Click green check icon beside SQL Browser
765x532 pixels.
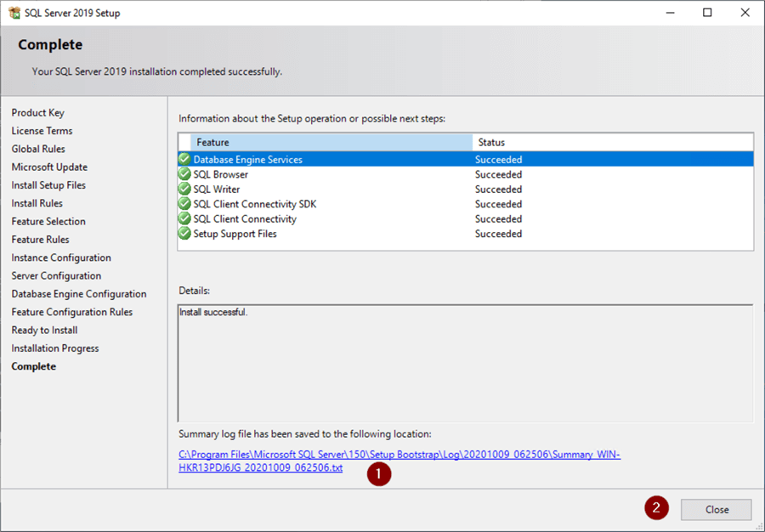(x=184, y=174)
